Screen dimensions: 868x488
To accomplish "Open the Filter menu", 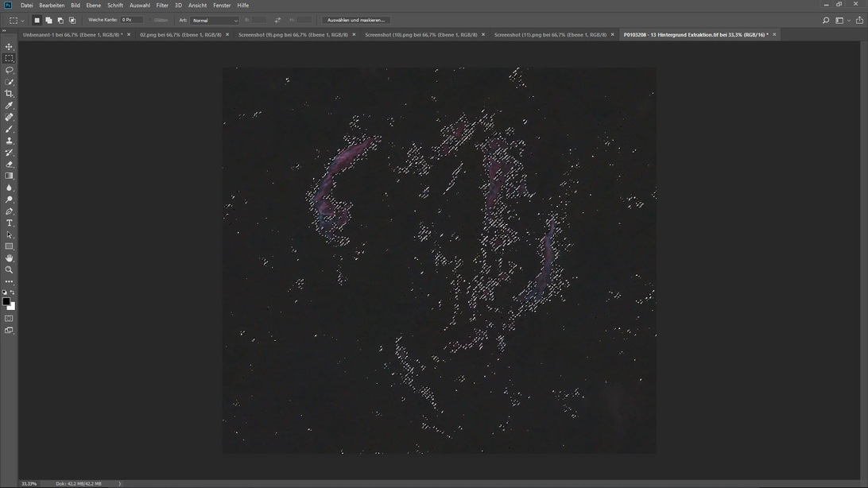I will (x=162, y=6).
